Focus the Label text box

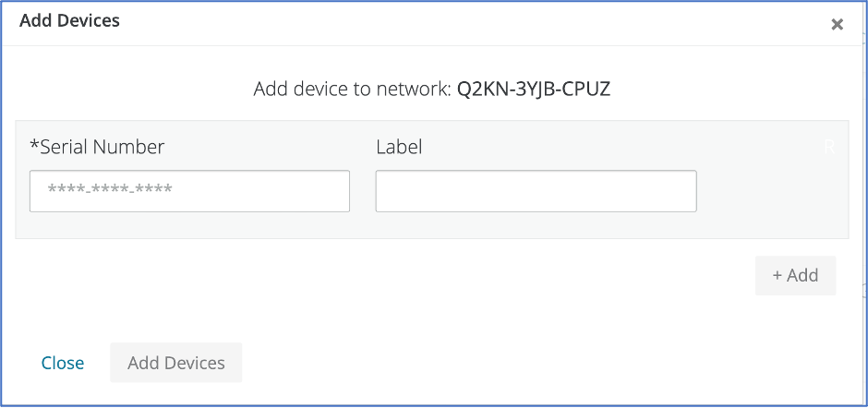pos(536,191)
